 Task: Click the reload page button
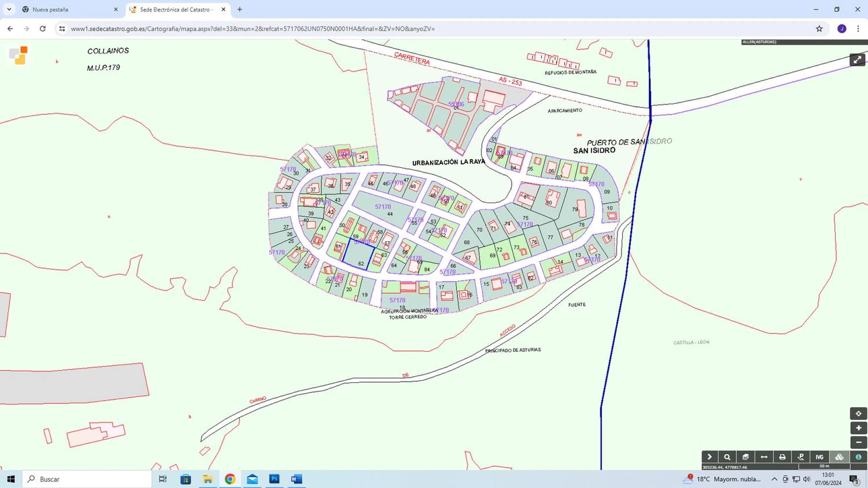tap(42, 29)
